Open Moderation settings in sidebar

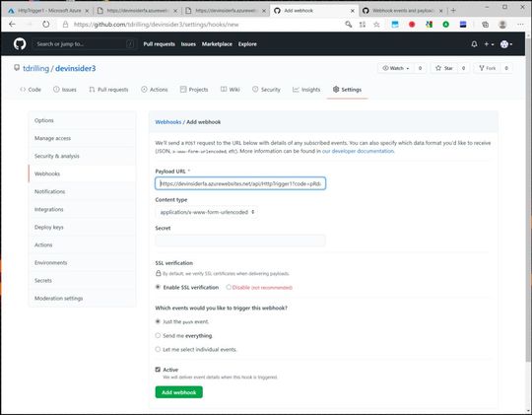[x=82, y=298]
